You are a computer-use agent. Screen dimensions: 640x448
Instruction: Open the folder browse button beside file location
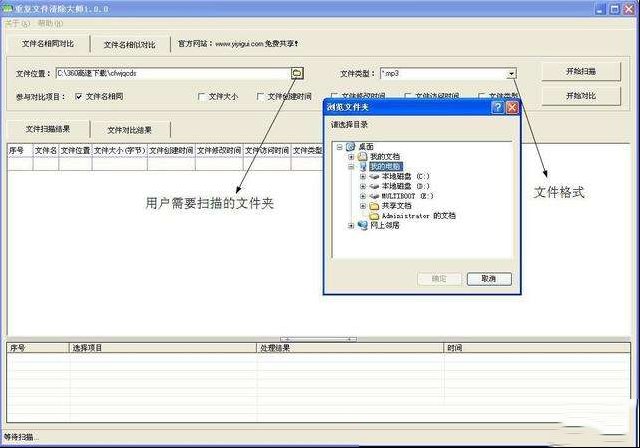tap(297, 73)
